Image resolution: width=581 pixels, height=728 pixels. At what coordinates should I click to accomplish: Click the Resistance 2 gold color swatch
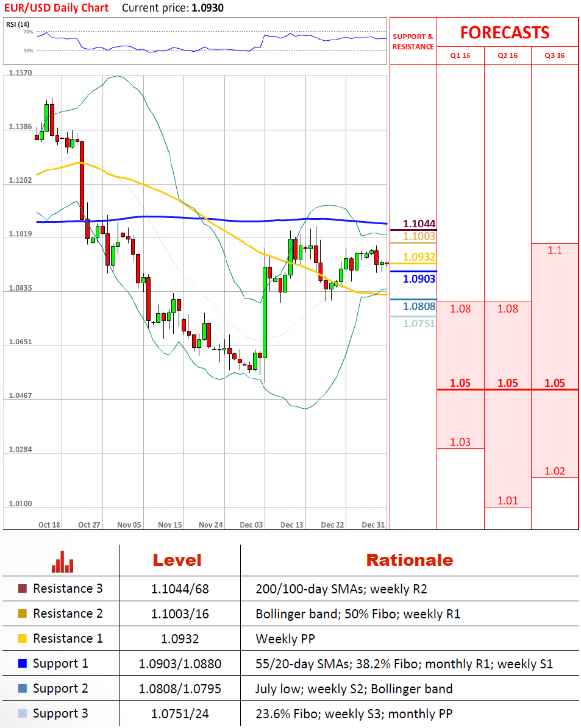point(23,613)
